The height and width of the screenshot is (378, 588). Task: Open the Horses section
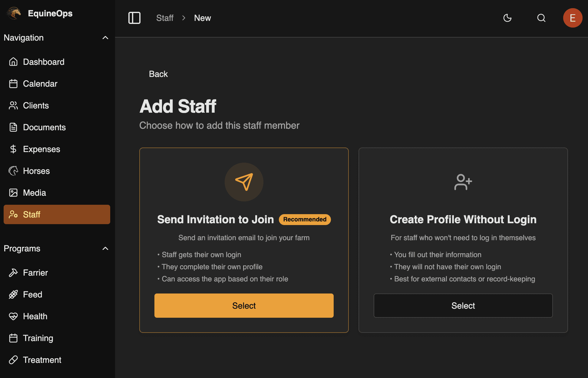[36, 171]
